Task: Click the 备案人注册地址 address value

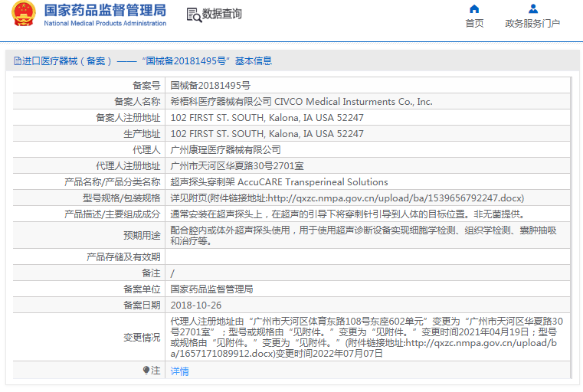Action: click(x=267, y=117)
